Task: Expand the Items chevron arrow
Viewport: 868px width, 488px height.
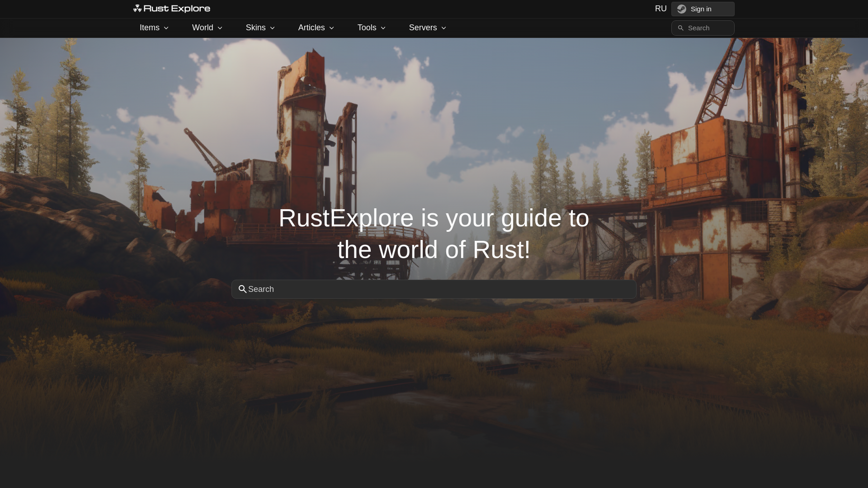Action: pos(166,28)
